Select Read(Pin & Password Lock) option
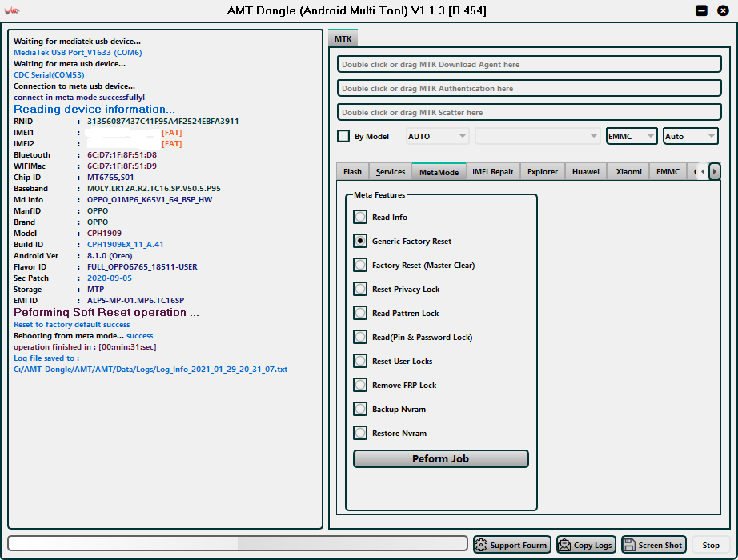The width and height of the screenshot is (738, 560). click(x=360, y=337)
